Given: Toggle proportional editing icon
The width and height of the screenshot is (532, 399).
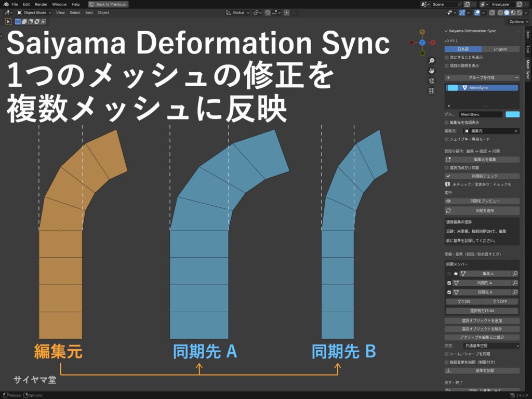Looking at the screenshot, I should 287,12.
